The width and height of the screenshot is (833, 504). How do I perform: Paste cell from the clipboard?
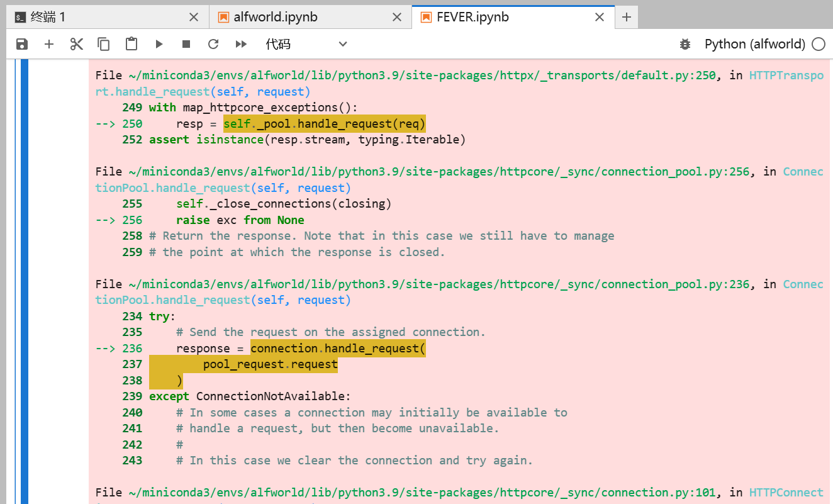point(131,44)
